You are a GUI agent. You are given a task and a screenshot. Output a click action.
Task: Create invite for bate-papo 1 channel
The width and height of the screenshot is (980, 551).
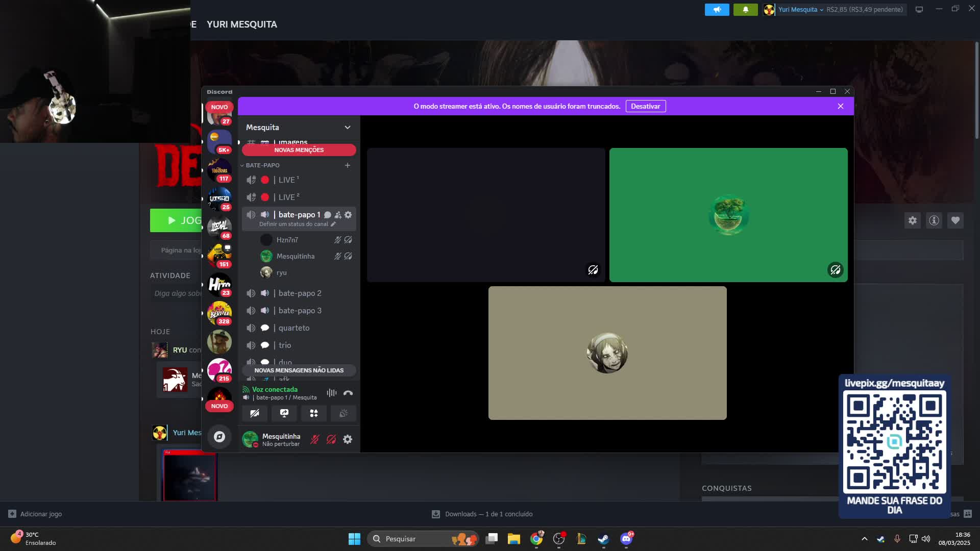(x=338, y=215)
